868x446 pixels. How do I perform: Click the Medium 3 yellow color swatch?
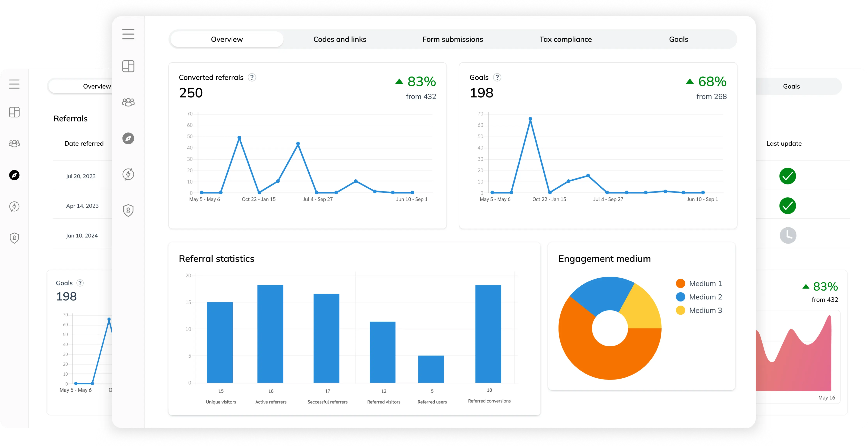click(680, 310)
